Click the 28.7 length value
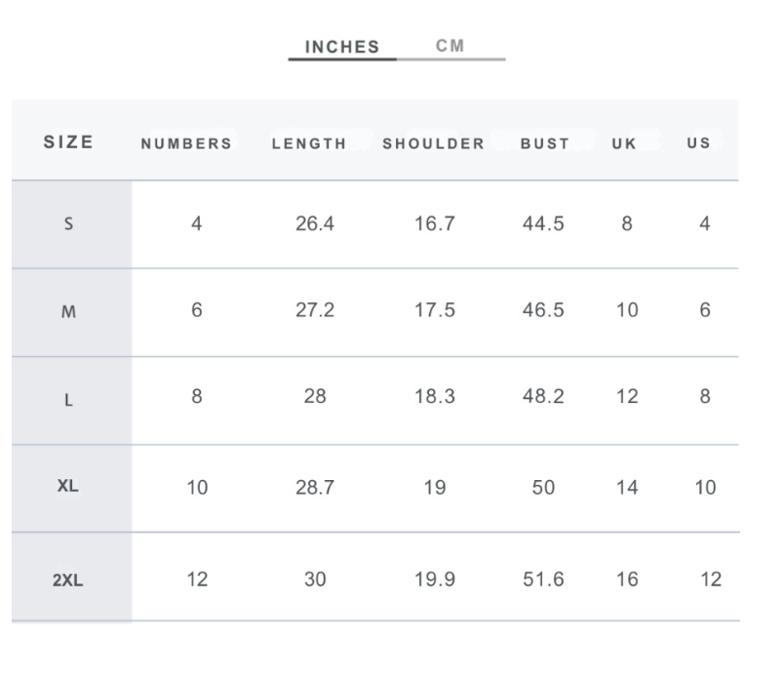This screenshot has width=784, height=681. tap(315, 488)
